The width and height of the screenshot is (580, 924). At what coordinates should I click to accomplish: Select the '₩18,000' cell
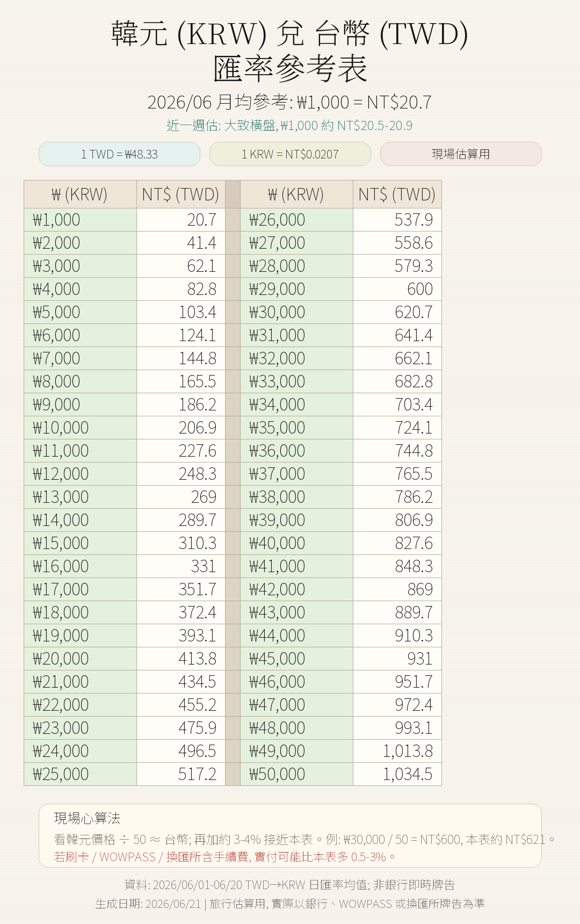[81, 612]
